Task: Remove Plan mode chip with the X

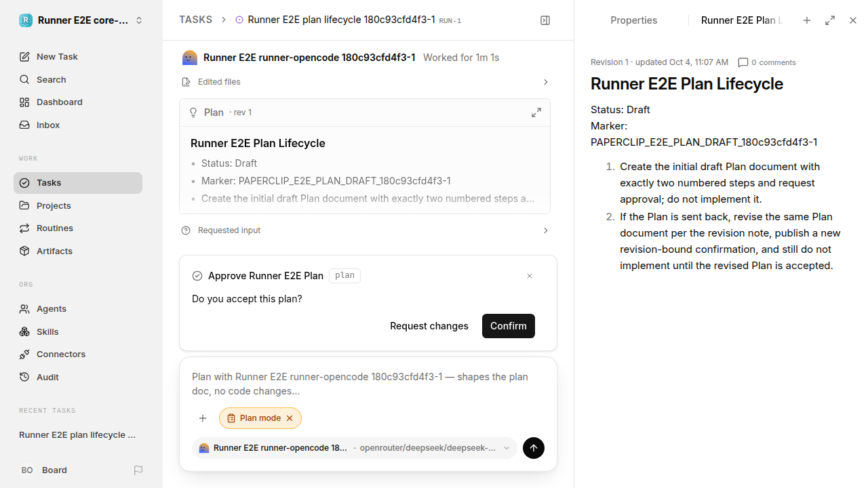Action: pos(290,418)
